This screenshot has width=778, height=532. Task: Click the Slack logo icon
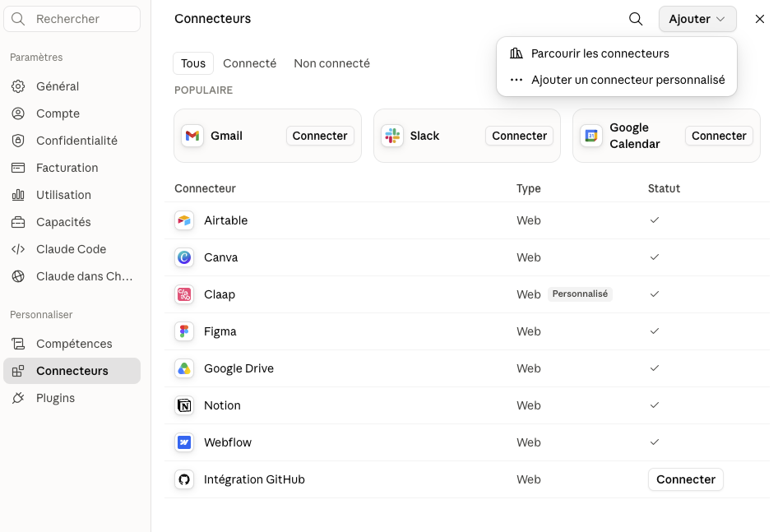[392, 136]
